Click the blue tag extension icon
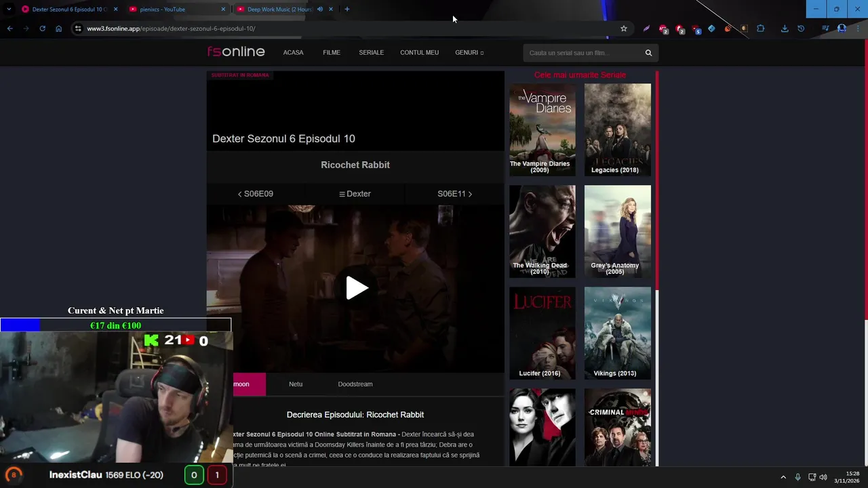Viewport: 868px width, 488px height. 711,28
